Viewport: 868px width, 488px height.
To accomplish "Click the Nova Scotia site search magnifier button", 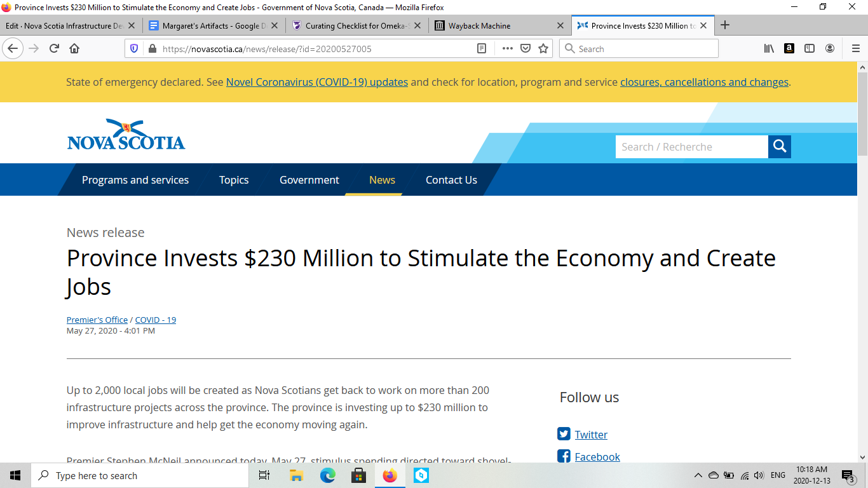I will point(780,147).
